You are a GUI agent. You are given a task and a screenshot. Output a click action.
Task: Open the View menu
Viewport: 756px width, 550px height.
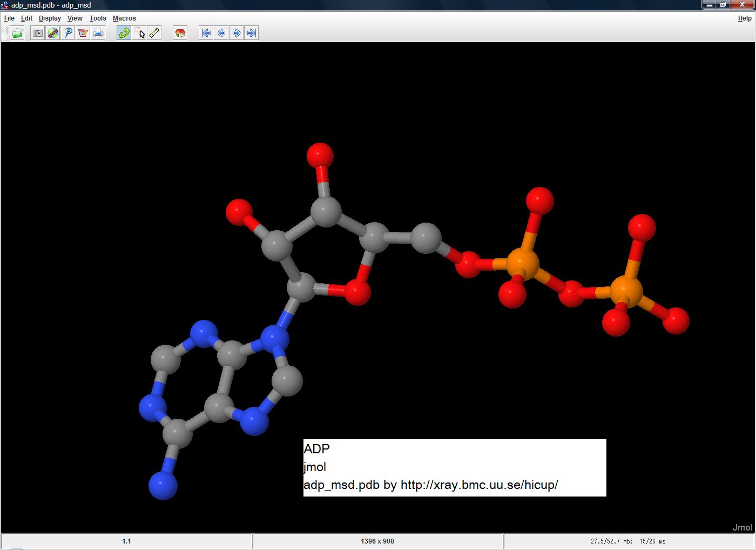tap(75, 18)
